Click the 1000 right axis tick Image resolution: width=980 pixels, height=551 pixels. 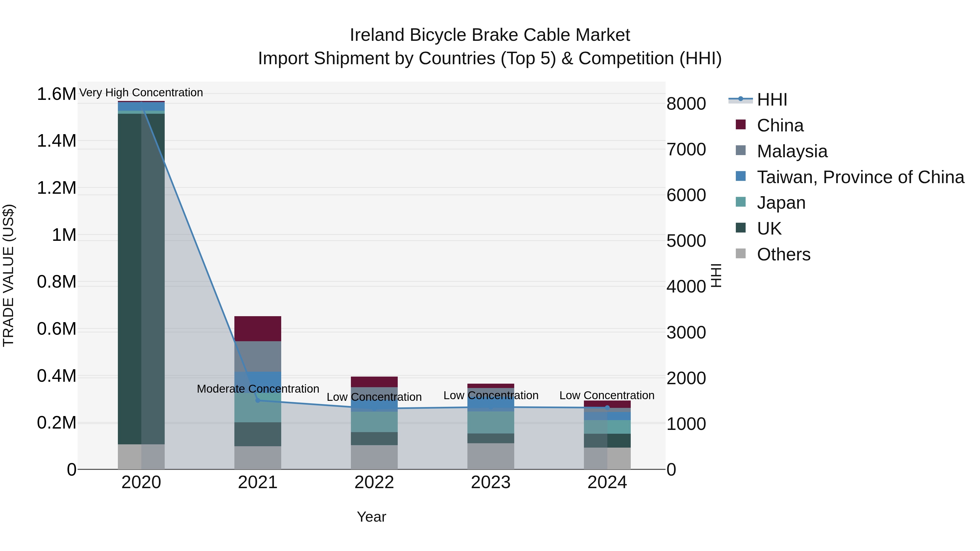pos(686,424)
